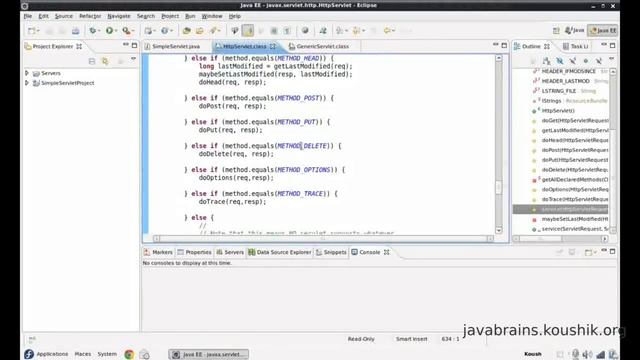Toggle Sort in the Outline toolbar
640x360 pixels.
tap(546, 61)
